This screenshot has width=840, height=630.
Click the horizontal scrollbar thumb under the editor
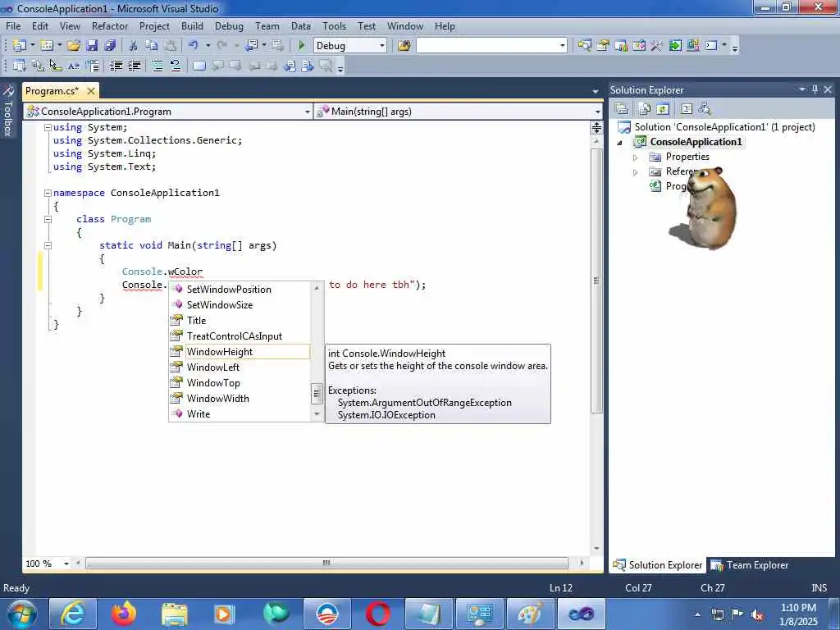coord(326,563)
